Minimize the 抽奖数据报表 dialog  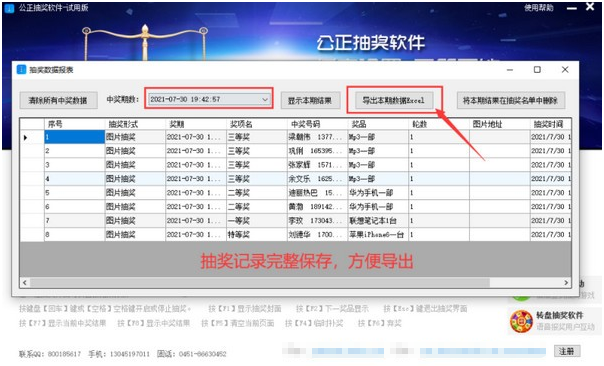coord(510,69)
